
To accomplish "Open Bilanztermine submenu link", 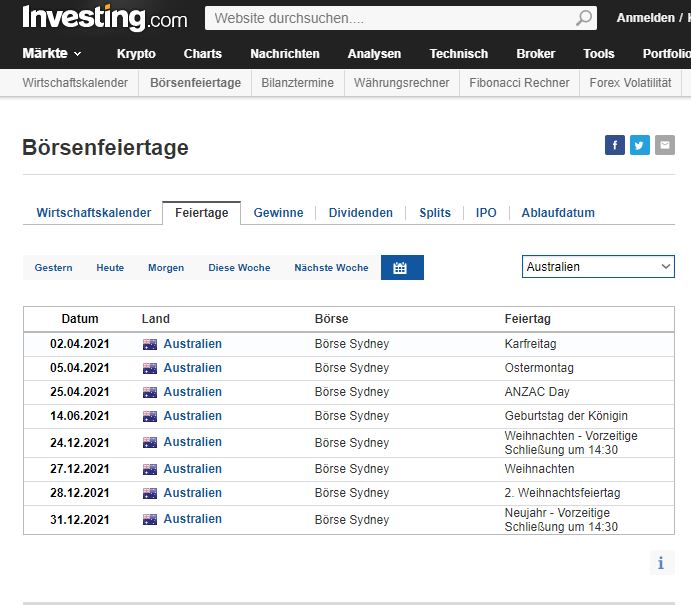I will [297, 82].
